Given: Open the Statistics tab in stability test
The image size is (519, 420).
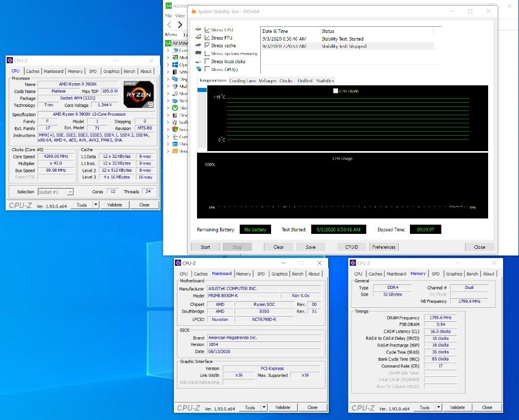Looking at the screenshot, I should point(325,80).
